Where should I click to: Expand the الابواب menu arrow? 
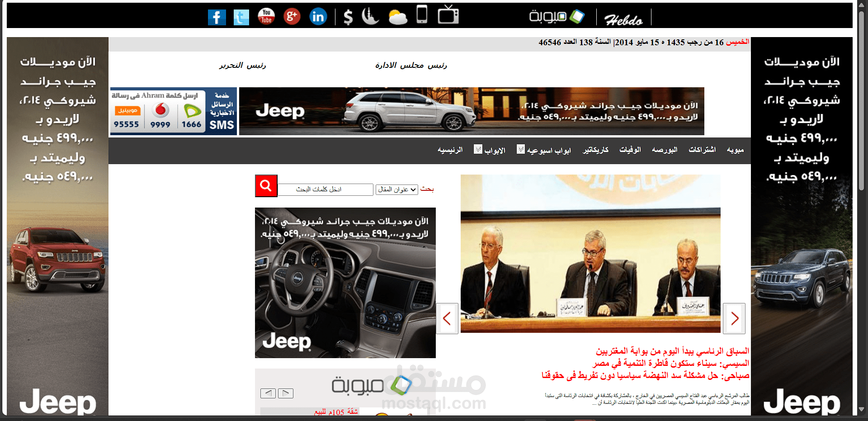[478, 149]
